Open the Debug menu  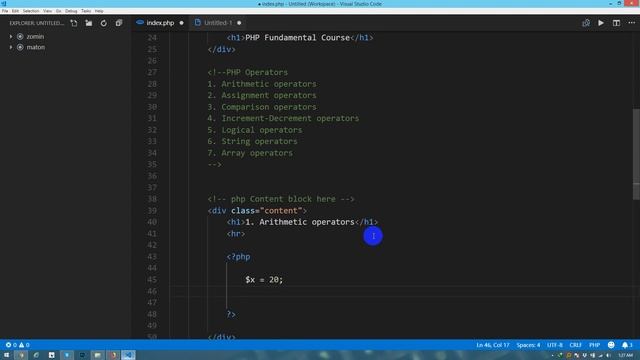point(71,11)
